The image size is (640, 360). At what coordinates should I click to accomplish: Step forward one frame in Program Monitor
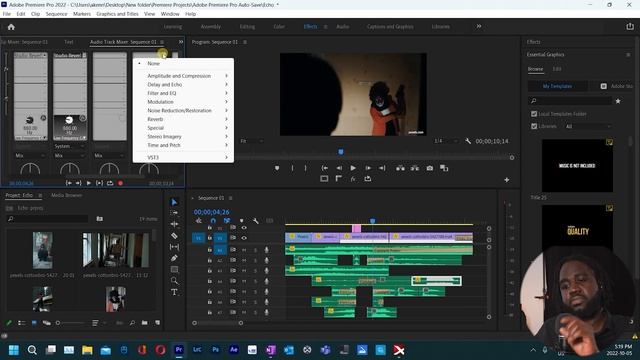tap(368, 168)
